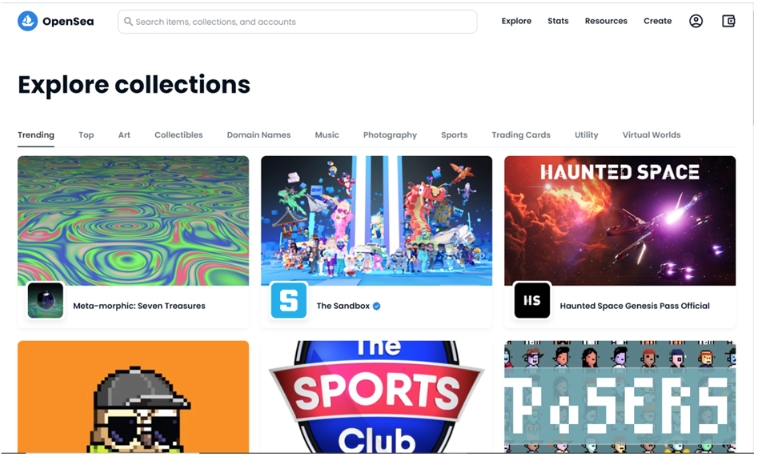The width and height of the screenshot is (758, 458).
Task: Click the Haunted Space HS avatar
Action: pyautogui.click(x=532, y=300)
